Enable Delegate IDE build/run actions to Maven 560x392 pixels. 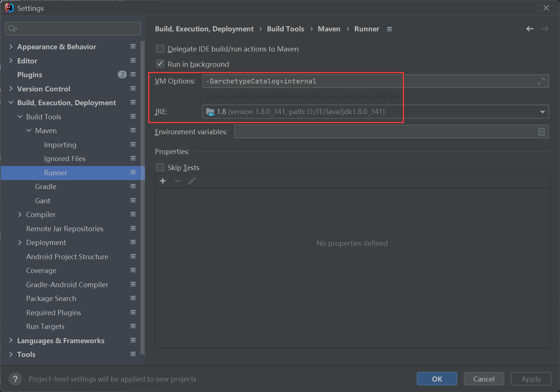pos(160,49)
